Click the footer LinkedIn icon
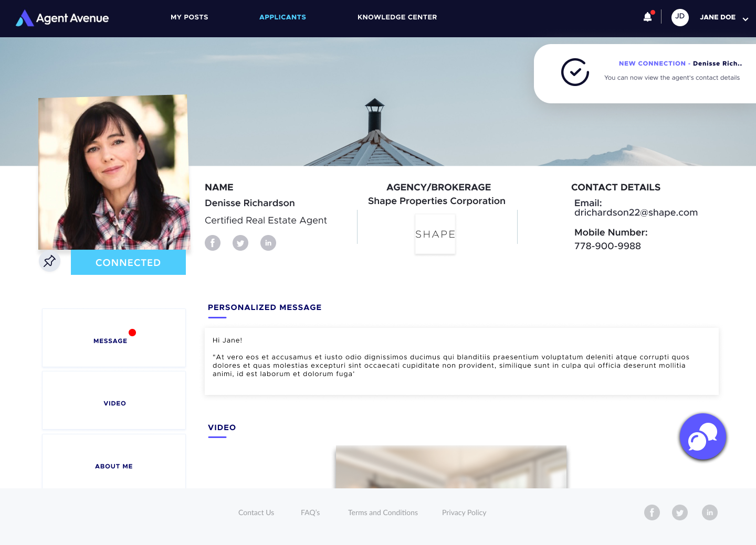 pyautogui.click(x=710, y=512)
